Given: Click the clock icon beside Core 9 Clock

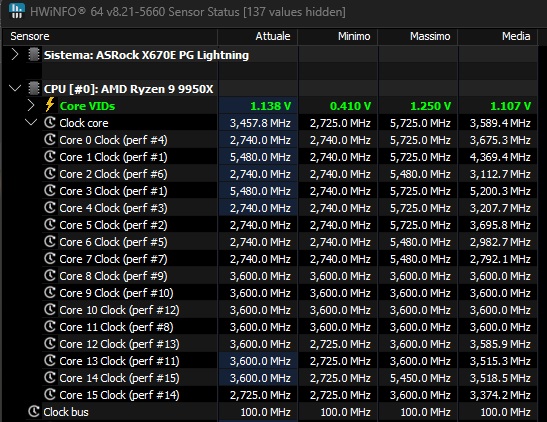Looking at the screenshot, I should pos(50,293).
